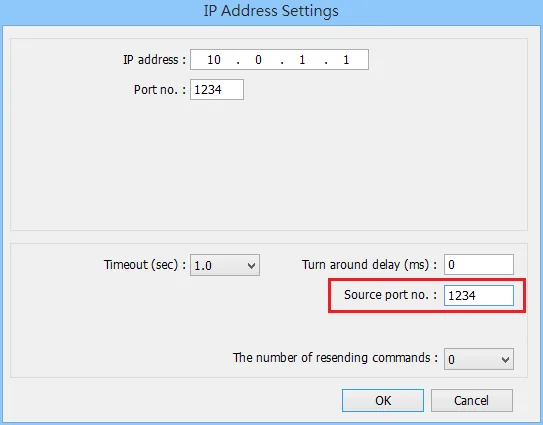The height and width of the screenshot is (425, 543).
Task: Click the third octet of the IP address
Action: click(302, 60)
